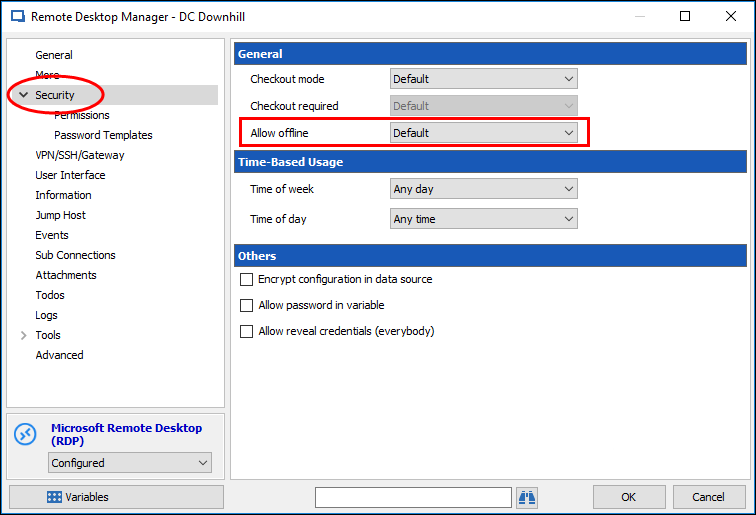Open the Time of day dropdown
This screenshot has height=515, width=756.
click(483, 219)
